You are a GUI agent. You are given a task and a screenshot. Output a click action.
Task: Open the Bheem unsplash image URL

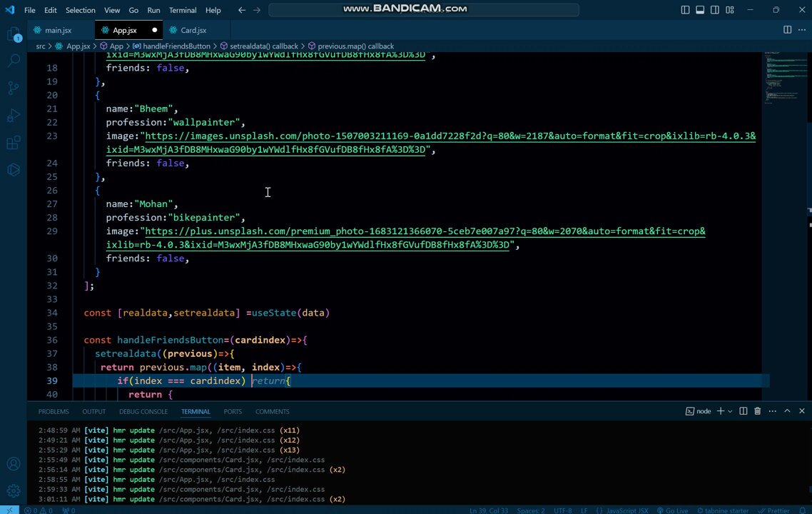[431, 143]
